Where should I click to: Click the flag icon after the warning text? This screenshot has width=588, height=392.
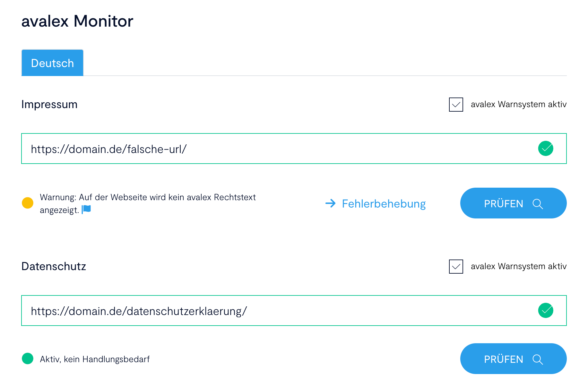[x=86, y=209]
